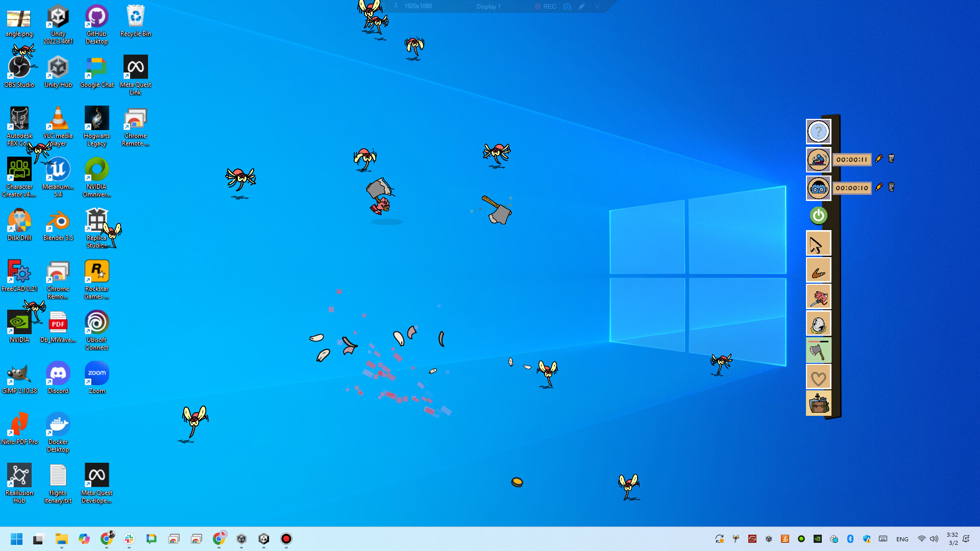Click the question mark help icon
This screenshot has width=980, height=551.
(x=818, y=131)
